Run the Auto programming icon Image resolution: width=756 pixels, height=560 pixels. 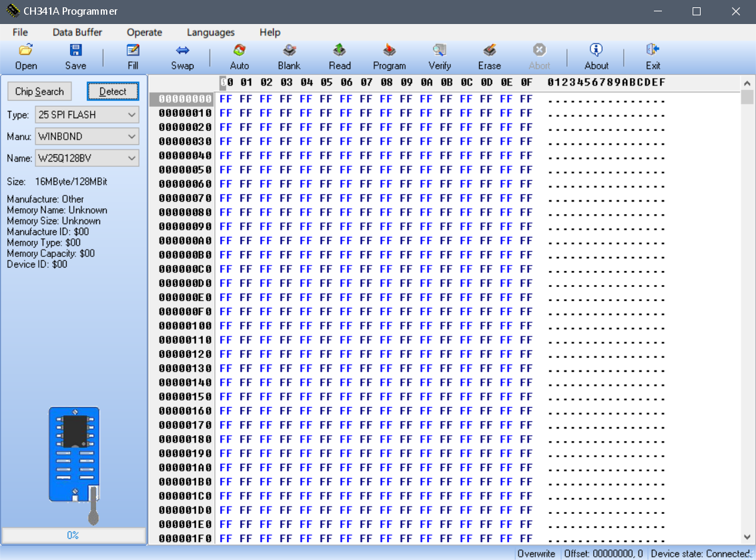point(239,50)
